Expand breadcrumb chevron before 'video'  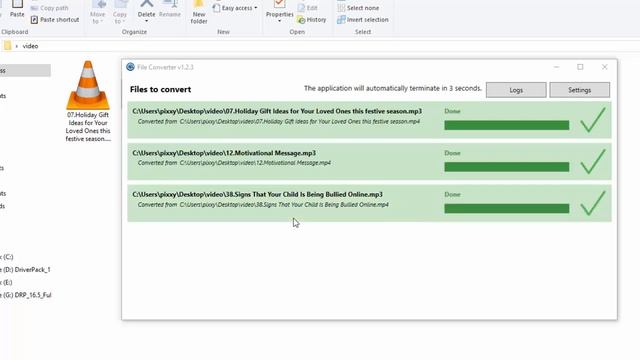coord(17,46)
